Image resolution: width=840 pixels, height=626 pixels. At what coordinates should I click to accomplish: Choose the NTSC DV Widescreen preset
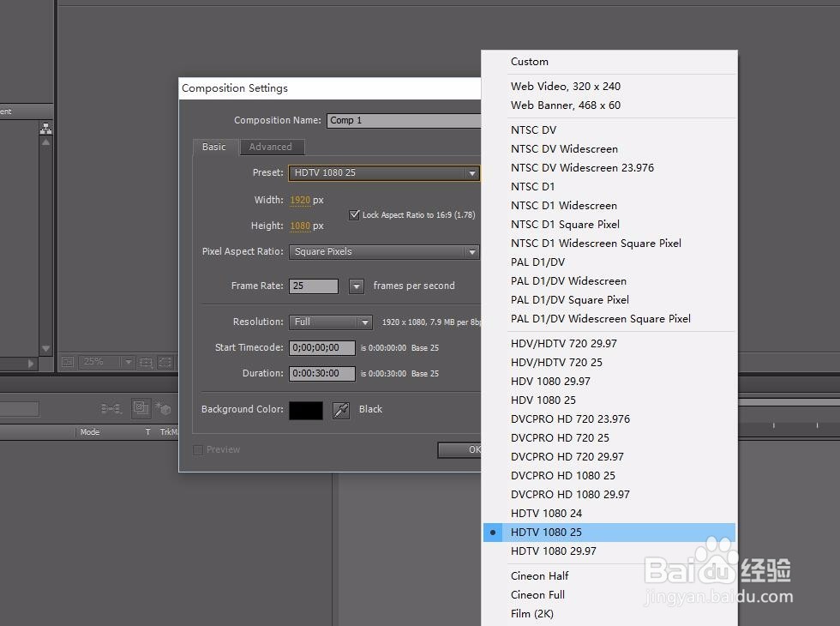coord(609,149)
